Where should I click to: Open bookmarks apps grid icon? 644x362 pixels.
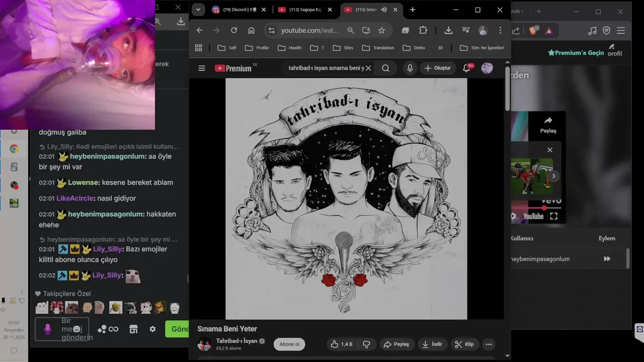tap(199, 48)
